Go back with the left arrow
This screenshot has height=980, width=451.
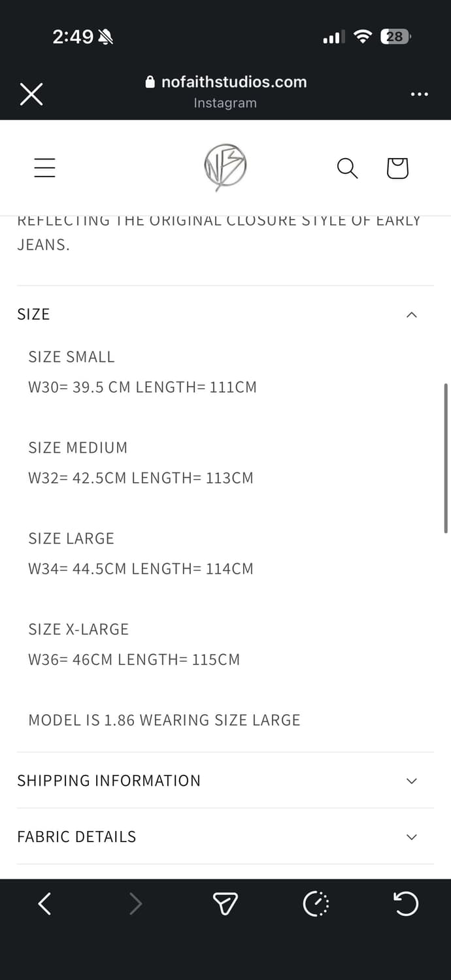(x=44, y=904)
